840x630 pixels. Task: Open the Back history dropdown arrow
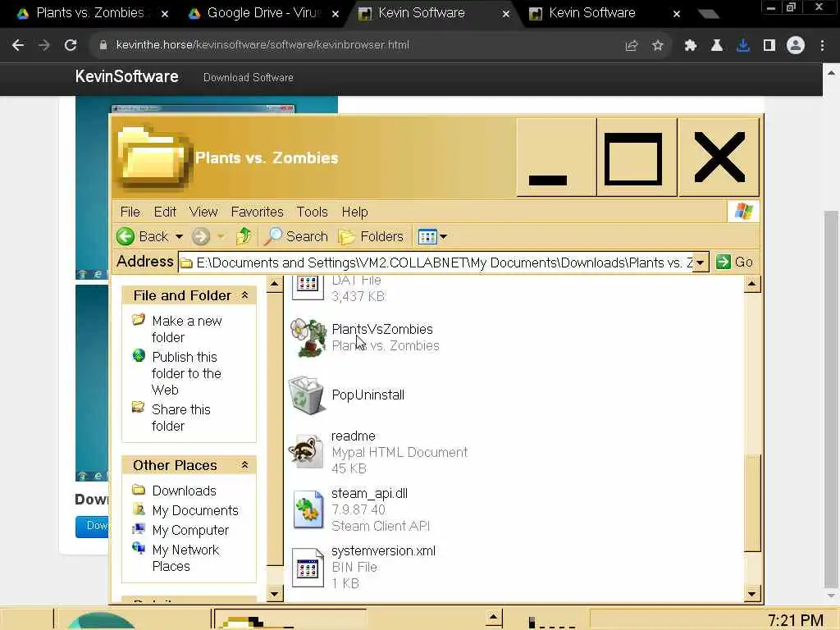179,236
